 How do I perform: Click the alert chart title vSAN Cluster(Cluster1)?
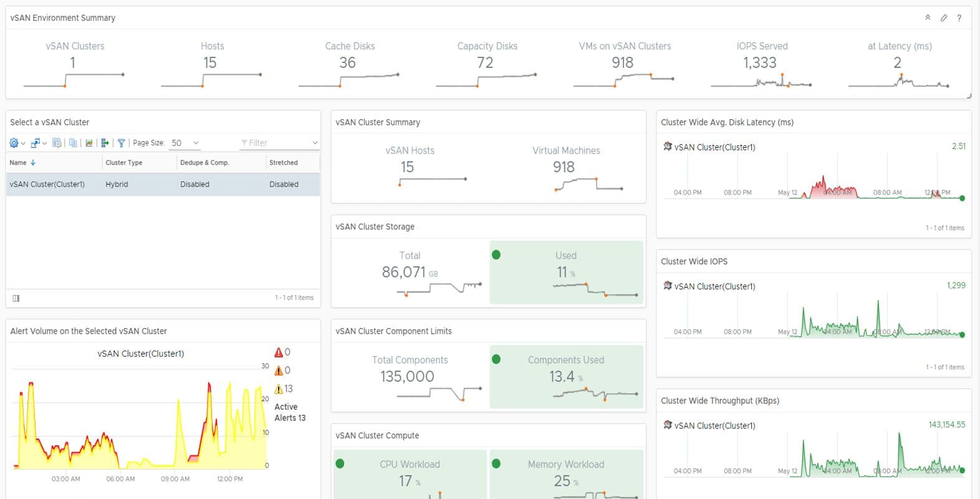141,354
